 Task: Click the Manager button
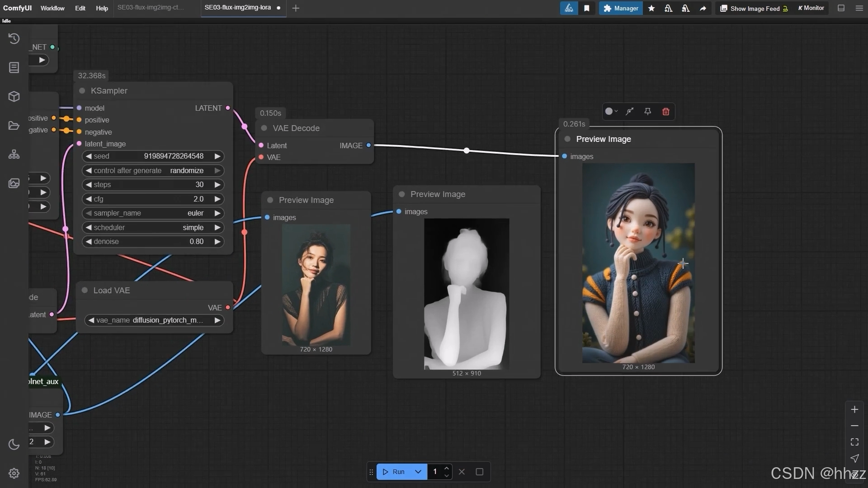click(x=621, y=8)
